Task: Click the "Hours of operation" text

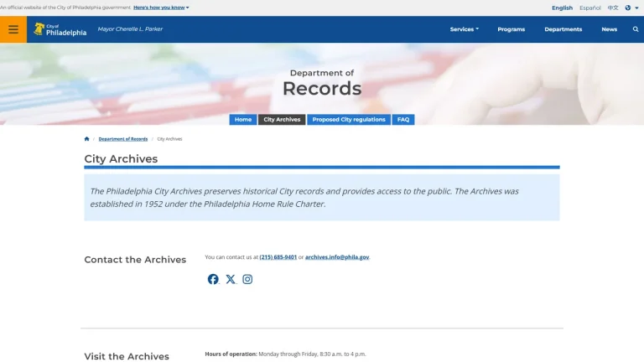Action: (x=231, y=354)
